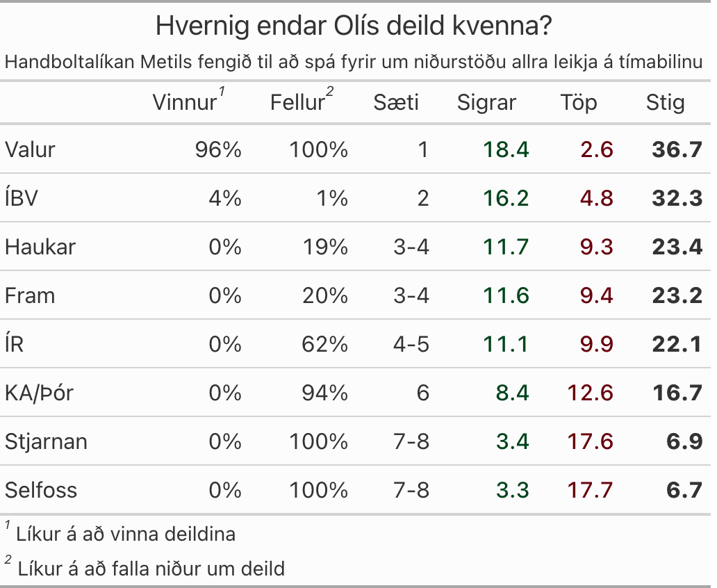Click the Fram team name
This screenshot has height=588, width=717.
pos(30,295)
